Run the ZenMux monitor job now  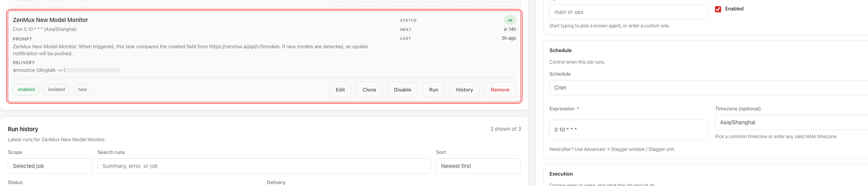click(x=433, y=90)
